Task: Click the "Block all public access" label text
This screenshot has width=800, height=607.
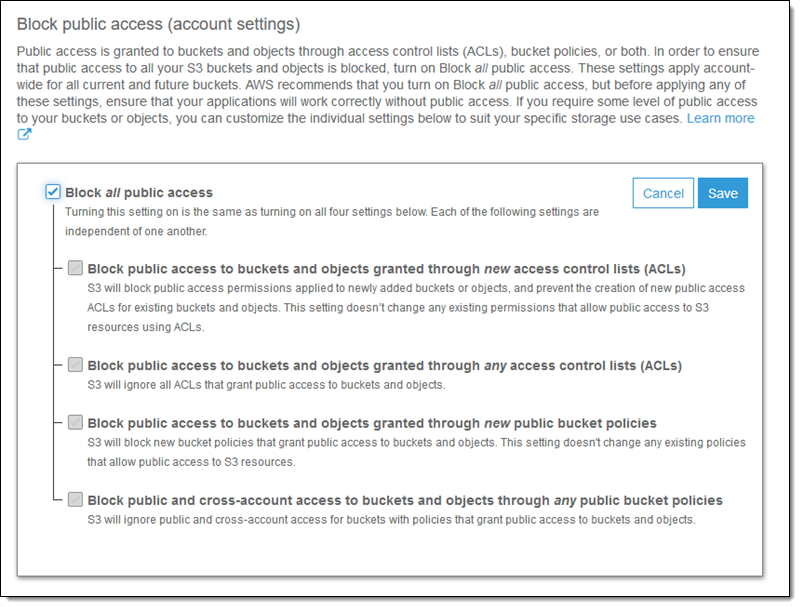Action: pos(139,192)
